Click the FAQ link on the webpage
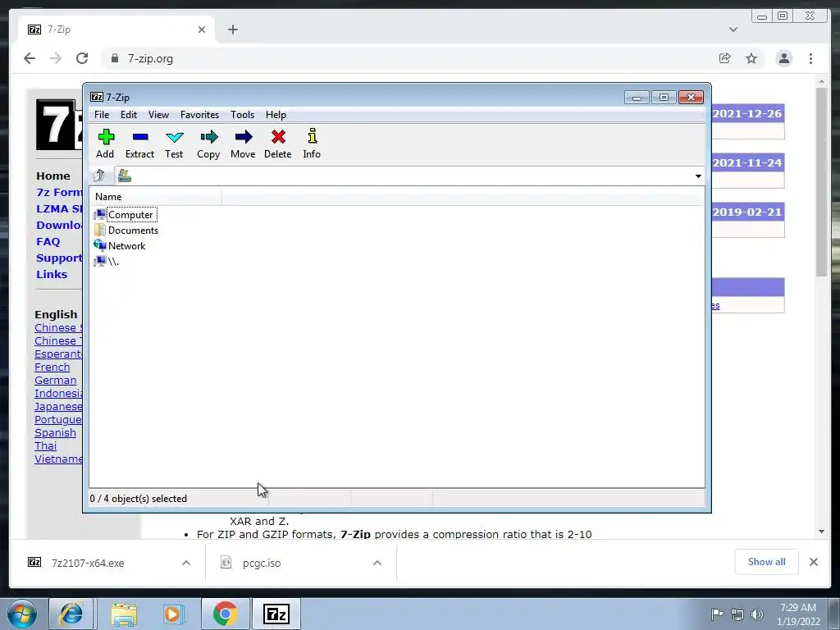Image resolution: width=840 pixels, height=630 pixels. click(48, 242)
